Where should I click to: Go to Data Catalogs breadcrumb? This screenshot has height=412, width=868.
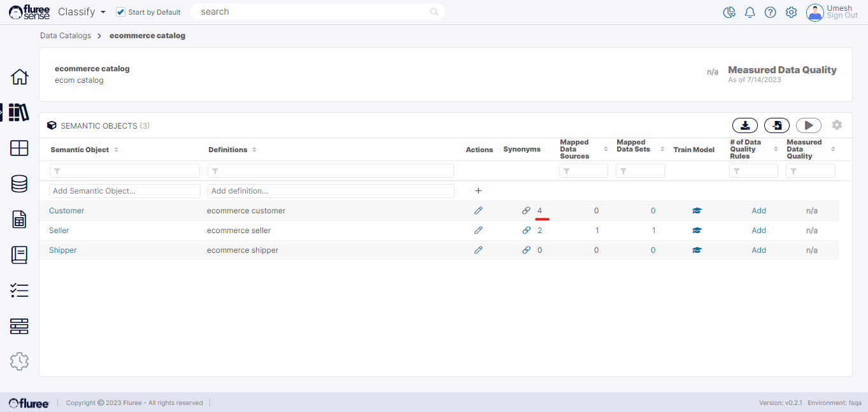[66, 36]
